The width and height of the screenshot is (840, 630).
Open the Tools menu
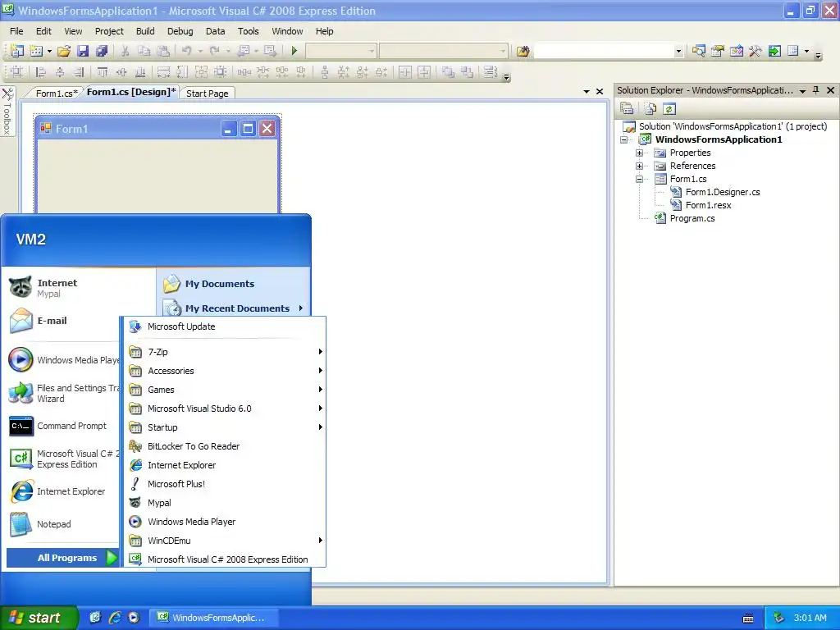pyautogui.click(x=248, y=31)
